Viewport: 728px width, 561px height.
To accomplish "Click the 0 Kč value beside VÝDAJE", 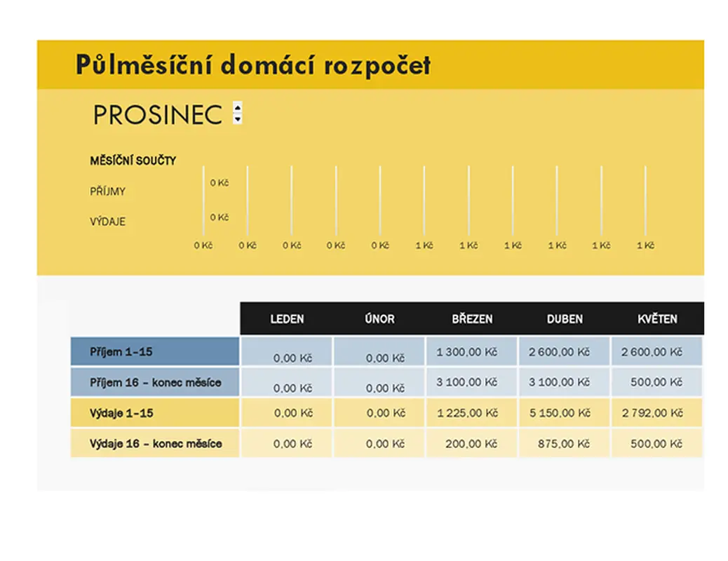I will (219, 217).
